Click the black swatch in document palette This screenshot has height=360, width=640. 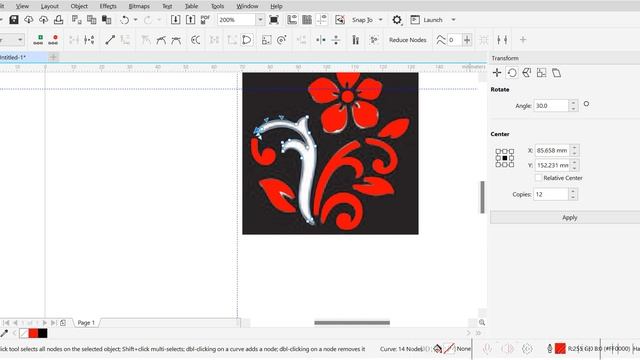43,333
